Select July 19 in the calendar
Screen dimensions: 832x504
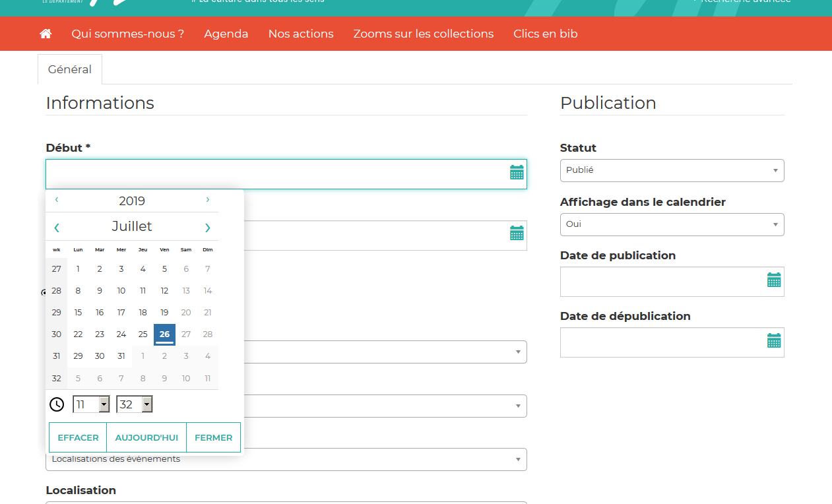tap(164, 313)
